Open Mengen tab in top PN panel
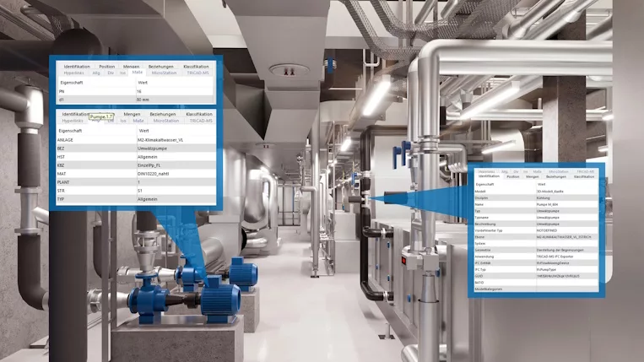This screenshot has width=644, height=362. pos(131,67)
